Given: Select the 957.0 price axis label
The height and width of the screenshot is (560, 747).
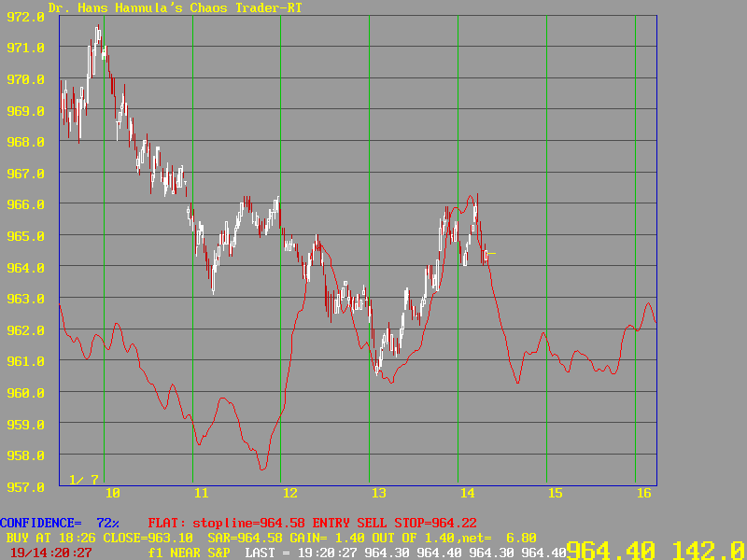Looking at the screenshot, I should pyautogui.click(x=25, y=487).
